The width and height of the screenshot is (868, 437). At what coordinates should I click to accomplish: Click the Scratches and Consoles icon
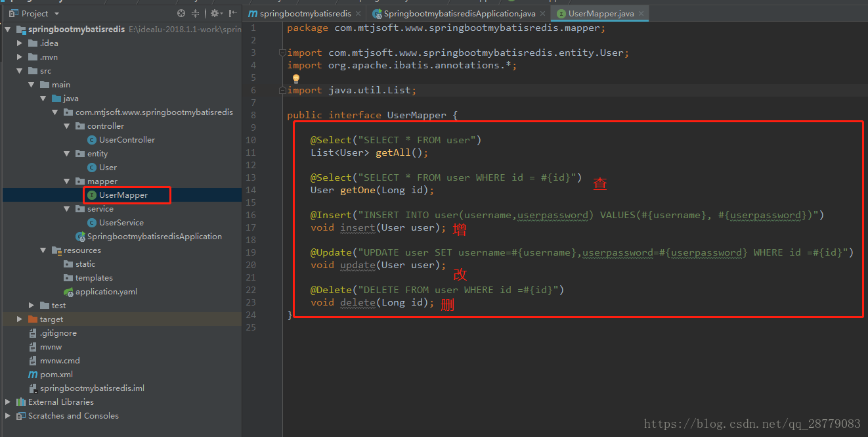pos(21,416)
